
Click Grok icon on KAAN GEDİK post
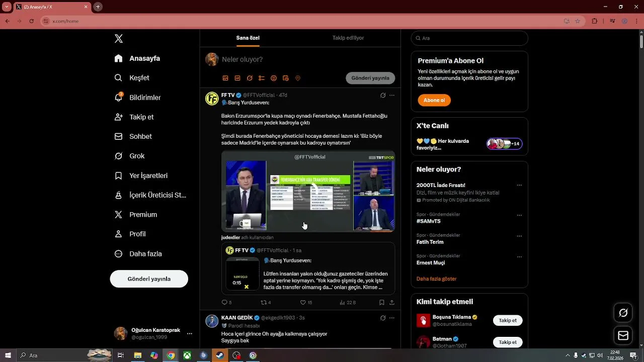click(x=383, y=318)
